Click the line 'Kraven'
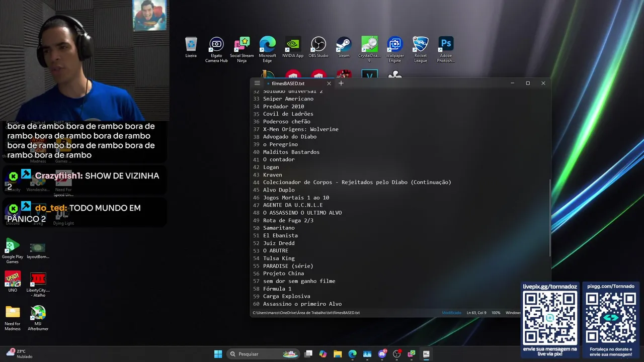The image size is (644, 362). tap(272, 175)
